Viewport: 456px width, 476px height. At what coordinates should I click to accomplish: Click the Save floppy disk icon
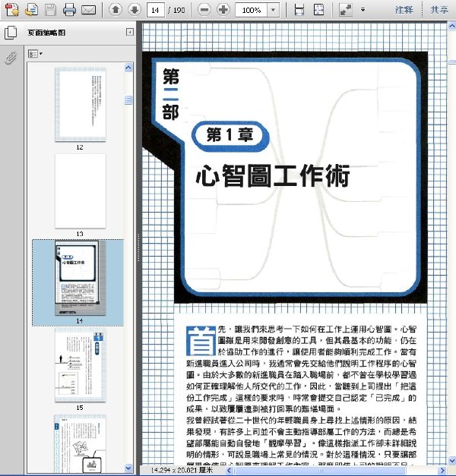click(x=50, y=10)
